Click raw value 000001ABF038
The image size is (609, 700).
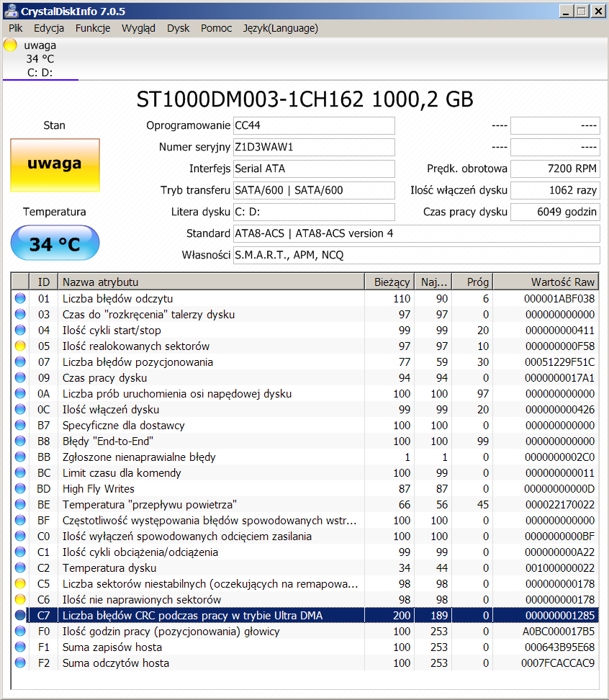(559, 298)
